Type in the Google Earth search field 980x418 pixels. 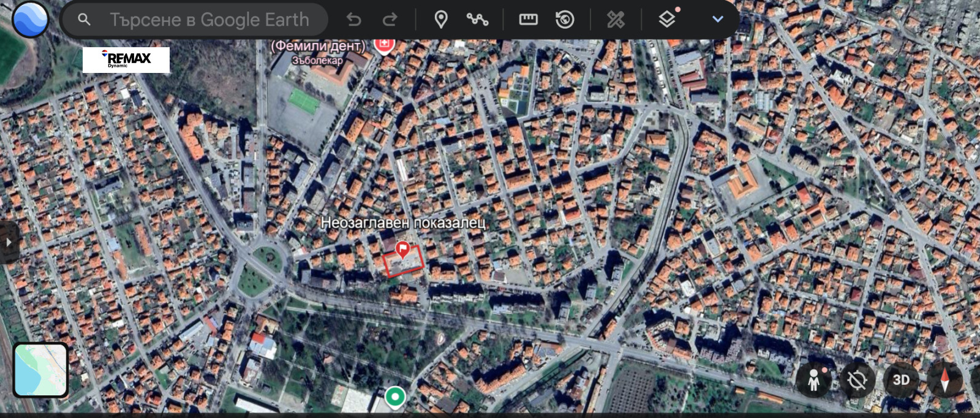click(209, 20)
